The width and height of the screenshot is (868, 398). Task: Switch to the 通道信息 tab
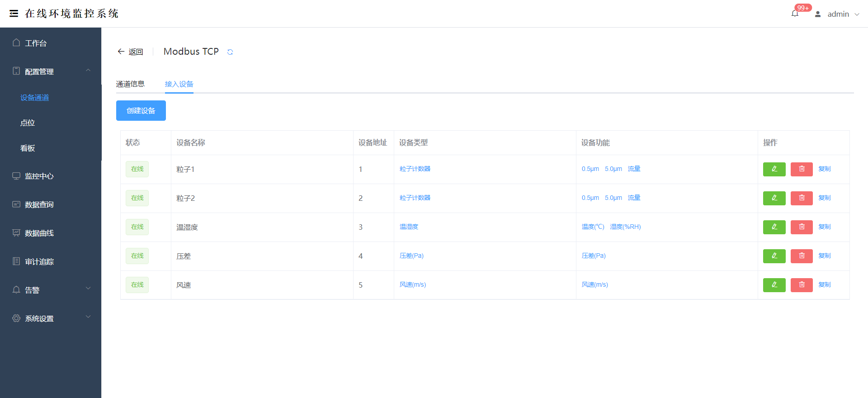130,84
